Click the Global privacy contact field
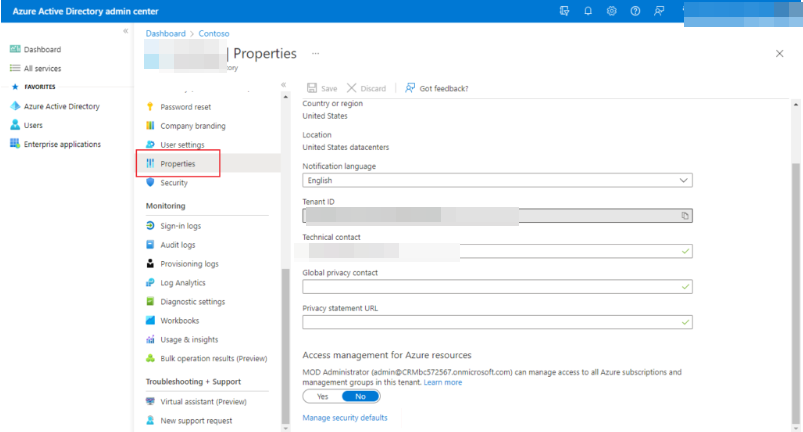 point(497,287)
